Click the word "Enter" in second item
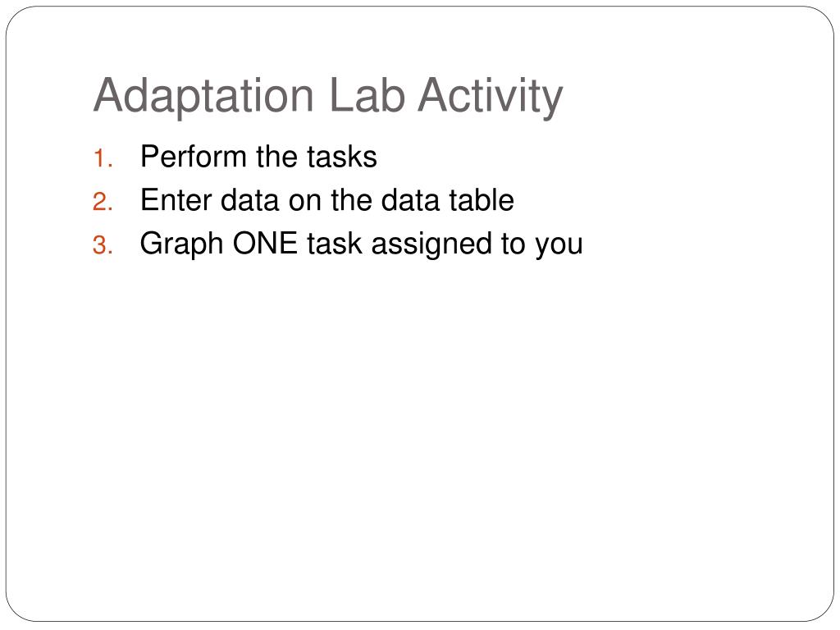 (176, 200)
